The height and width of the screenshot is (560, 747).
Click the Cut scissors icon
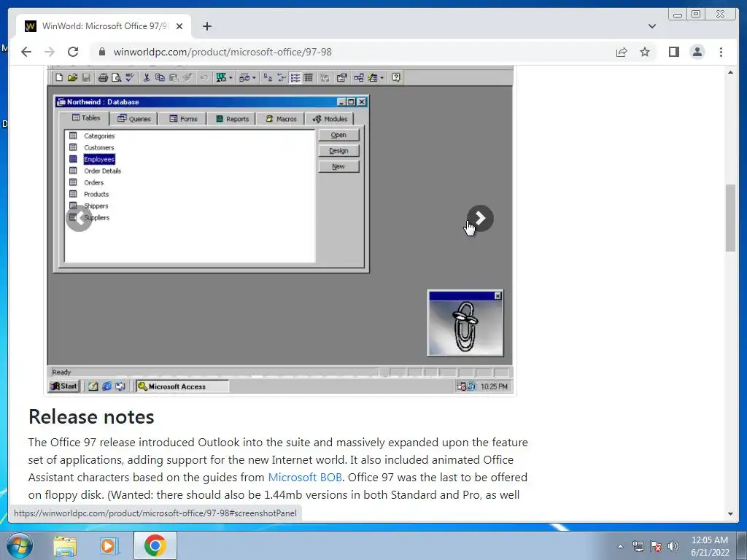[x=146, y=77]
